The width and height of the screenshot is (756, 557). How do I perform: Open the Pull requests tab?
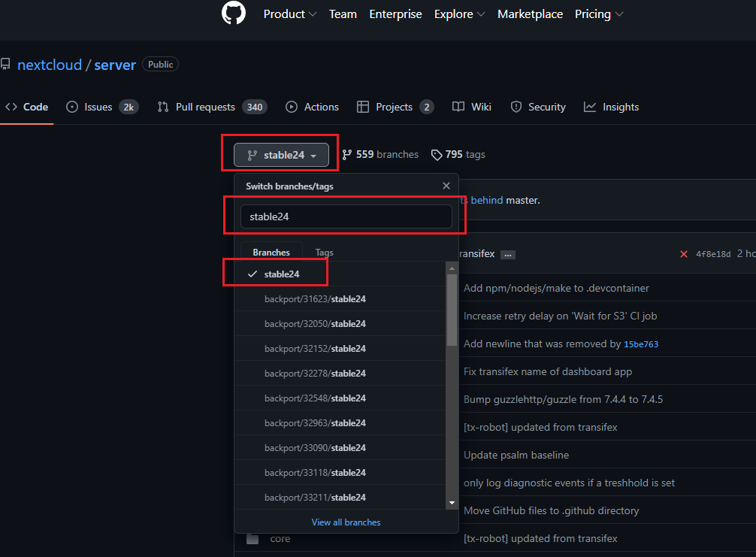click(x=212, y=107)
